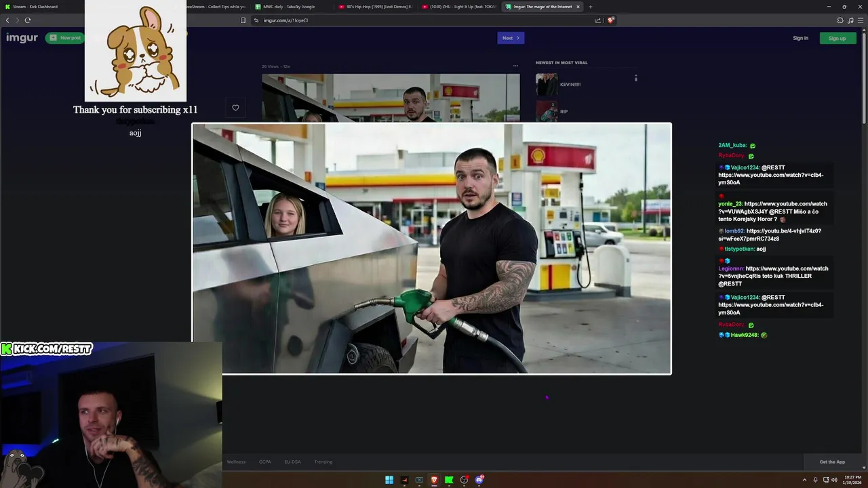
Task: Open OBS Studio from the taskbar
Action: (x=464, y=480)
